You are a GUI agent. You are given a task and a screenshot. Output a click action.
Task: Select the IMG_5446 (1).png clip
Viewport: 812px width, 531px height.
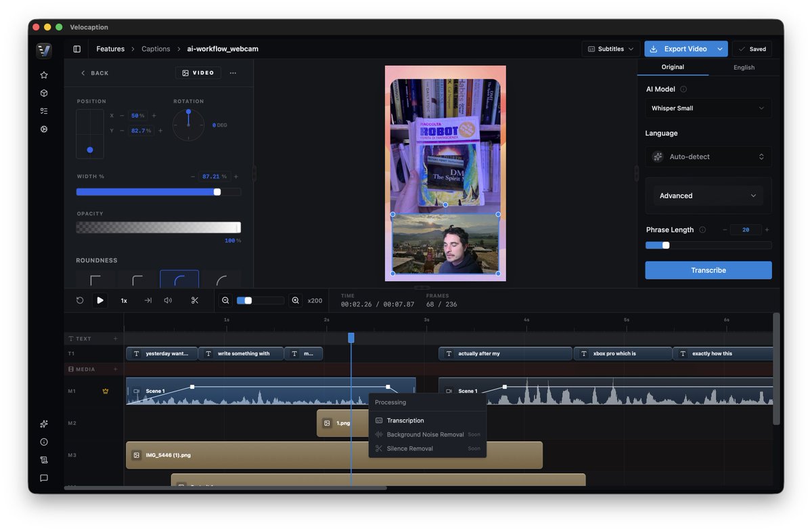pos(334,455)
